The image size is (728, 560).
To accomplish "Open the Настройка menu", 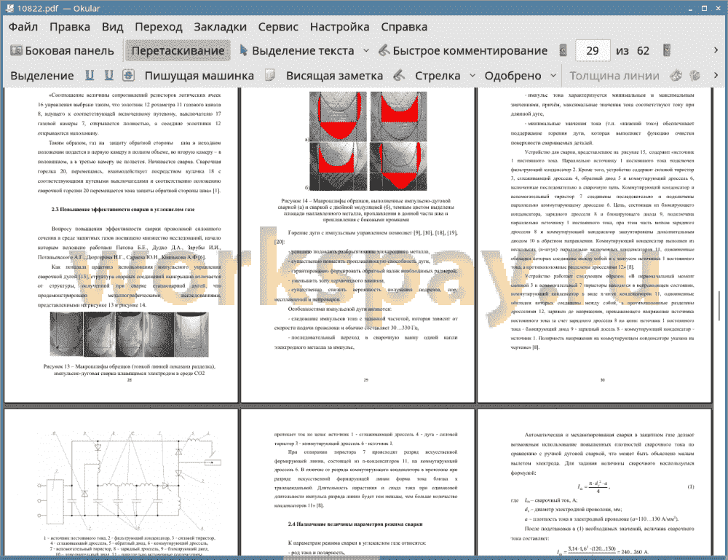I will point(339,27).
